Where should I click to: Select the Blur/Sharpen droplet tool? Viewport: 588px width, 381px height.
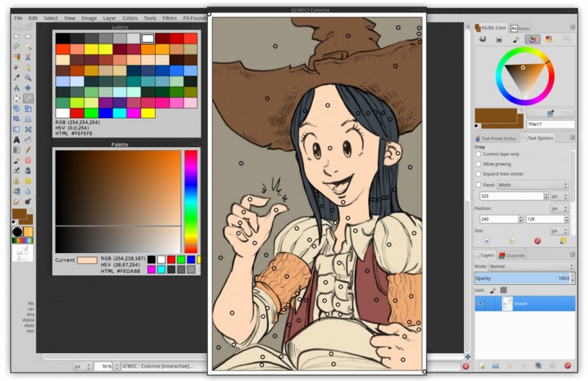click(28, 191)
